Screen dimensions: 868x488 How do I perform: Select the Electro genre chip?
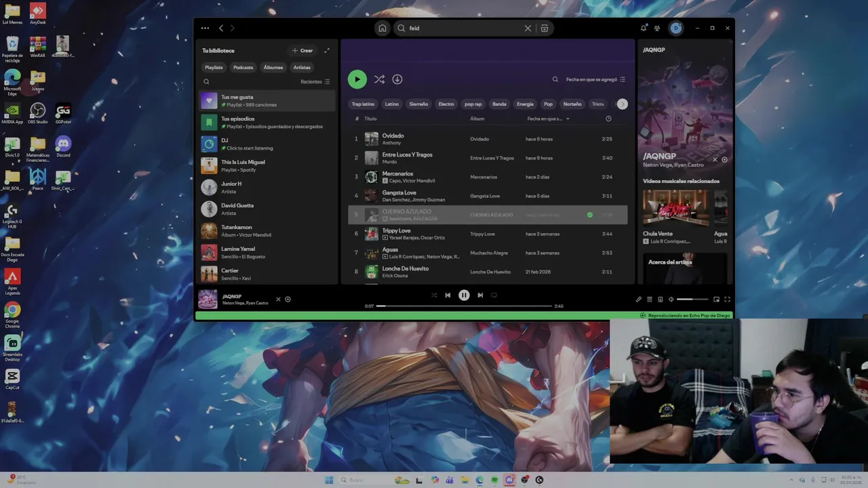(446, 104)
